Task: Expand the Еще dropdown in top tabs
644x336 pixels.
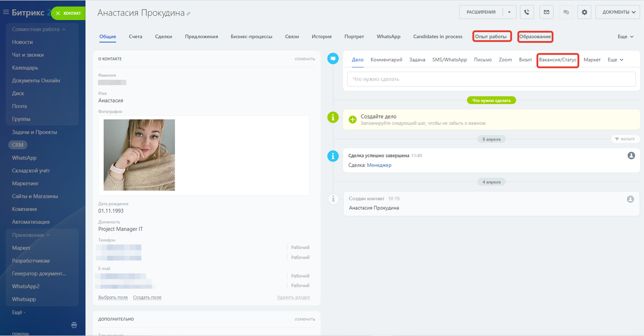Action: coord(625,37)
